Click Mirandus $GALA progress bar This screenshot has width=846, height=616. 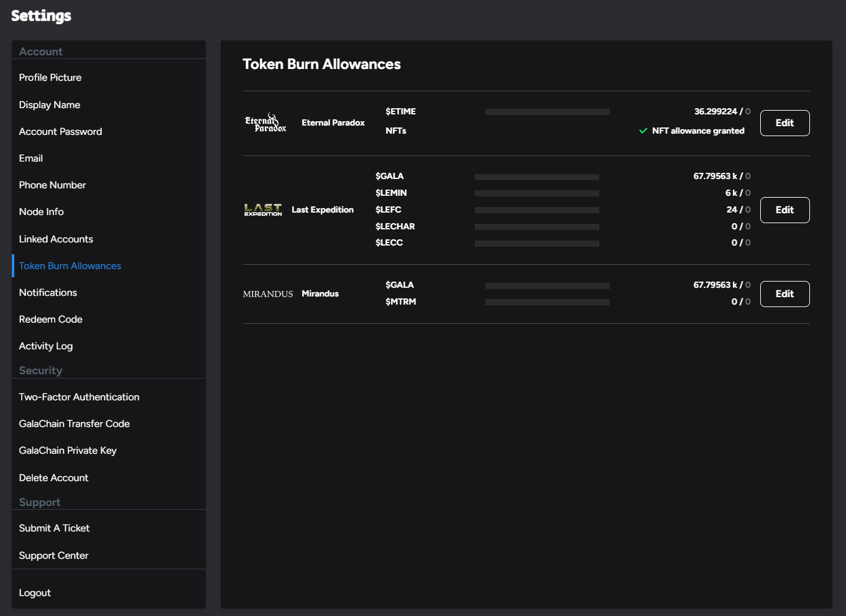click(548, 286)
